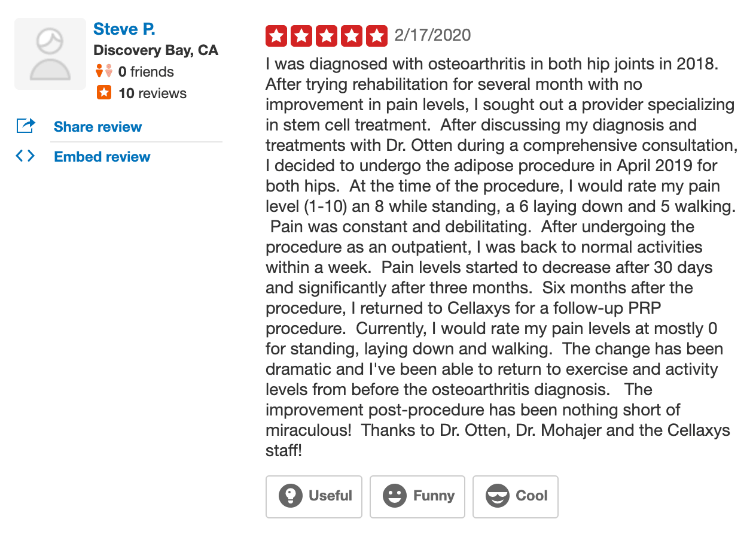The width and height of the screenshot is (756, 534).
Task: Click the smiley face icon on Funny
Action: pyautogui.click(x=395, y=496)
